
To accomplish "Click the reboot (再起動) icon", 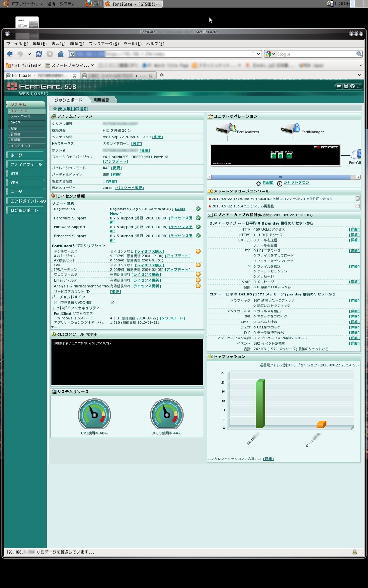I will (259, 183).
